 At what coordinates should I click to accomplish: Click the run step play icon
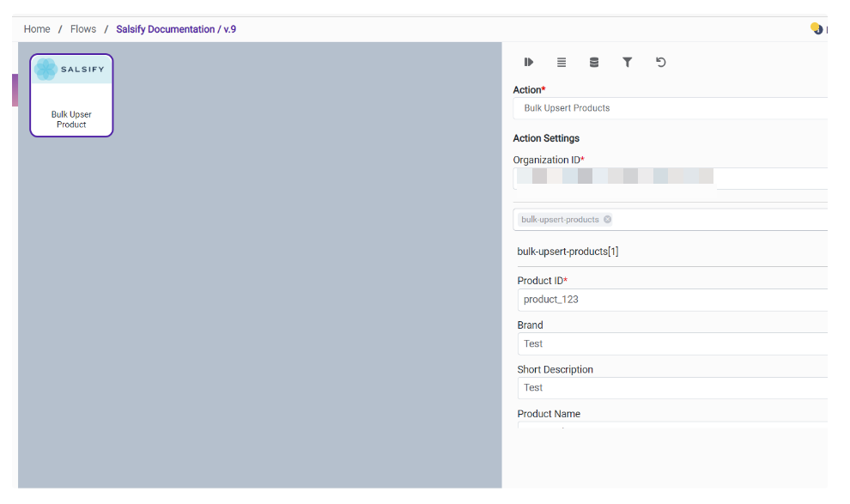tap(529, 63)
